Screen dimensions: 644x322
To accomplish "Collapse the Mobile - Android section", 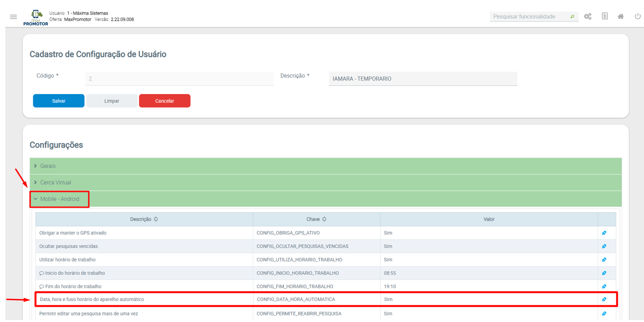I will 60,199.
